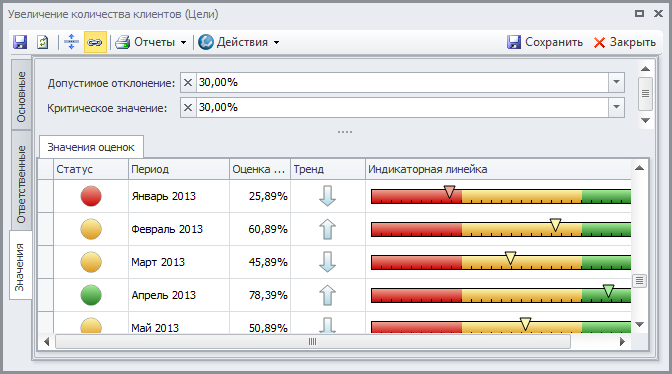Click the table's scroll up arrow
Image resolution: width=672 pixels, height=374 pixels.
[x=639, y=168]
